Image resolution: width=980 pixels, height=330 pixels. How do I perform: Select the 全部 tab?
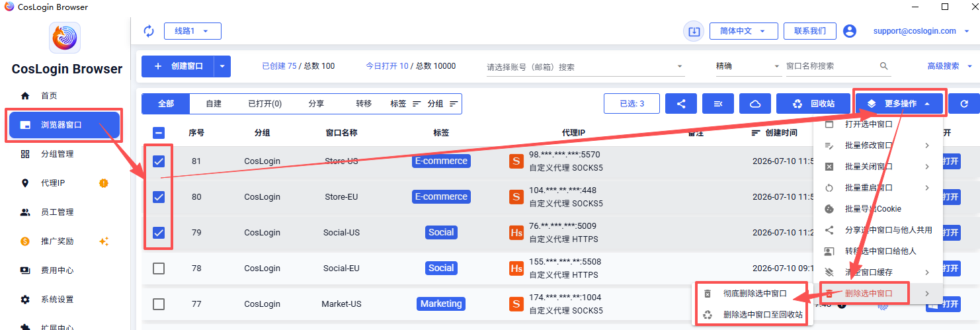166,104
